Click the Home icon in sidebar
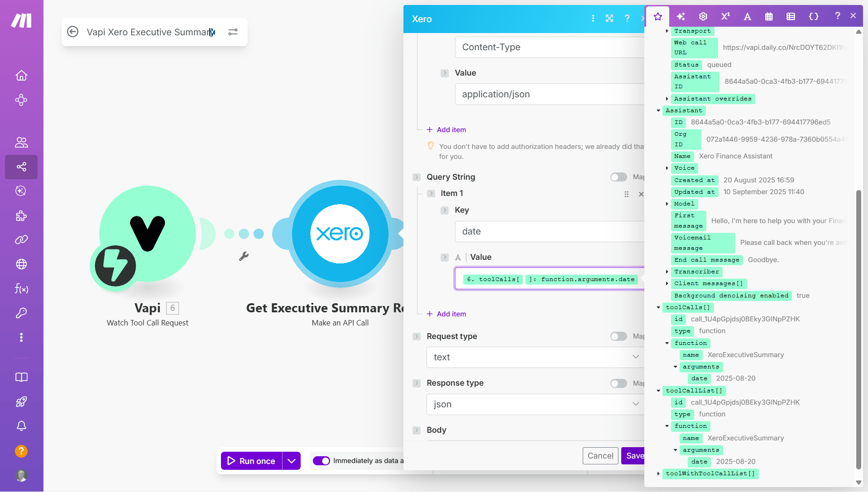The image size is (868, 492). (21, 76)
